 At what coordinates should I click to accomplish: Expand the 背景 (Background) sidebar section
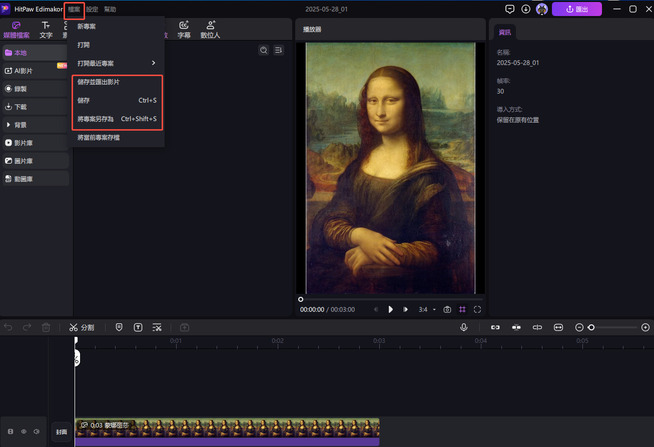click(35, 125)
